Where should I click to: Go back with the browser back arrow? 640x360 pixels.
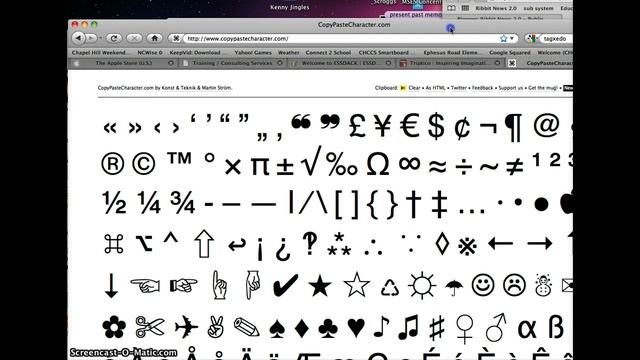78,38
